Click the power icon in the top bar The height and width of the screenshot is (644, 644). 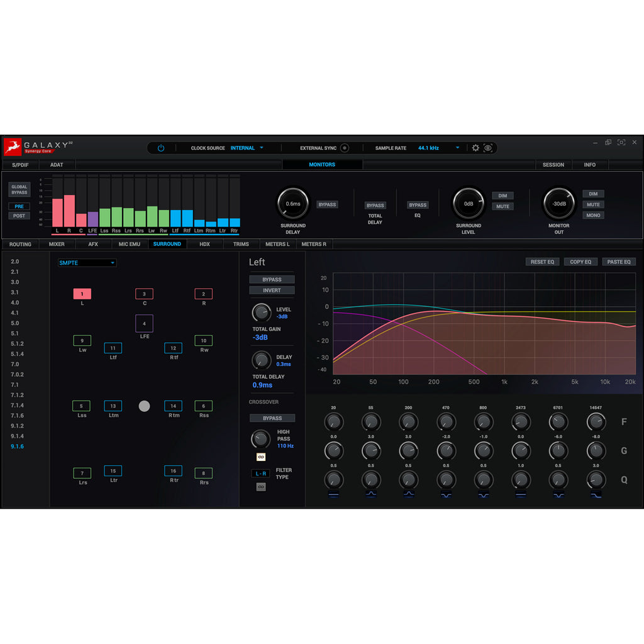point(161,148)
